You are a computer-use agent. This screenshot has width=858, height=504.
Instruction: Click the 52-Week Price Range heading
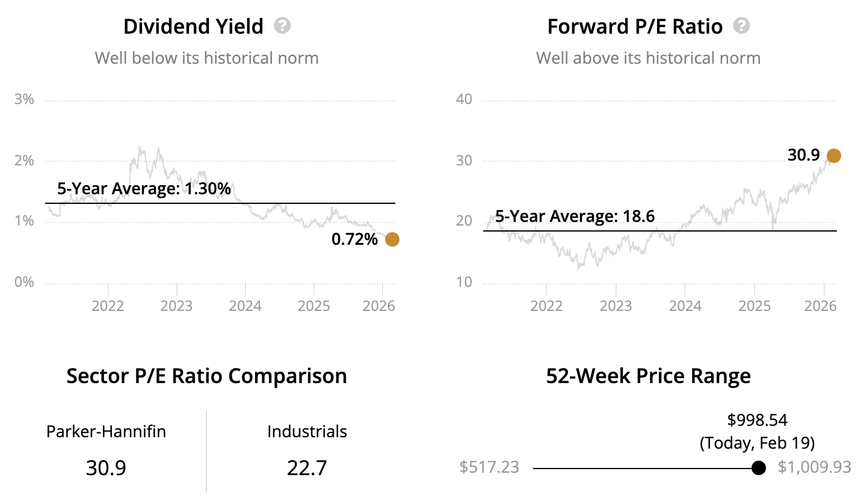coord(648,376)
